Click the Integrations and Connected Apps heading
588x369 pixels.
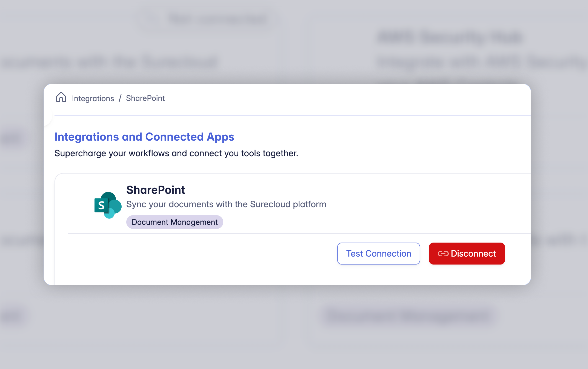(144, 137)
